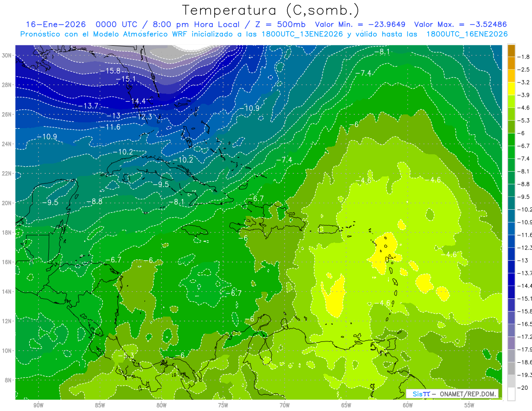This screenshot has width=532, height=411.
Task: Click the 'Valor Max. = -3.52486' text
Action: click(x=461, y=24)
